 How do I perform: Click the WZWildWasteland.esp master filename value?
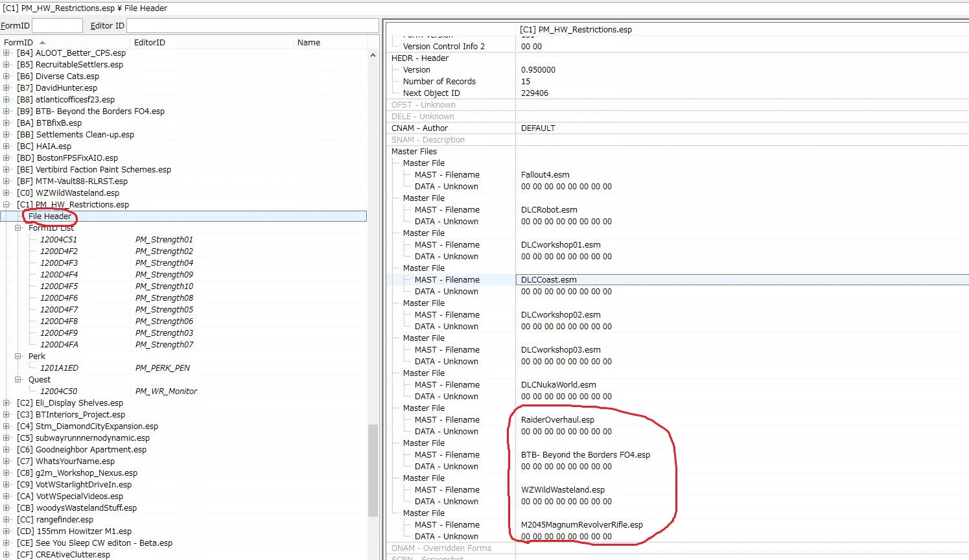tap(563, 490)
